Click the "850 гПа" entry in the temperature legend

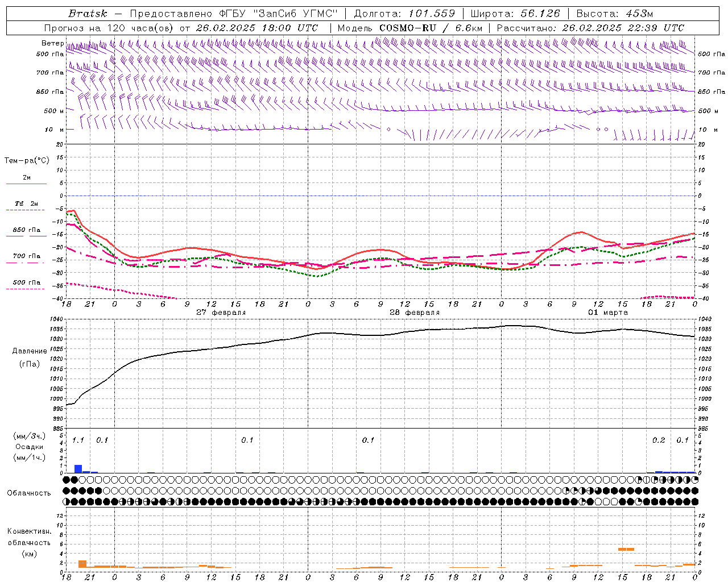[26, 230]
